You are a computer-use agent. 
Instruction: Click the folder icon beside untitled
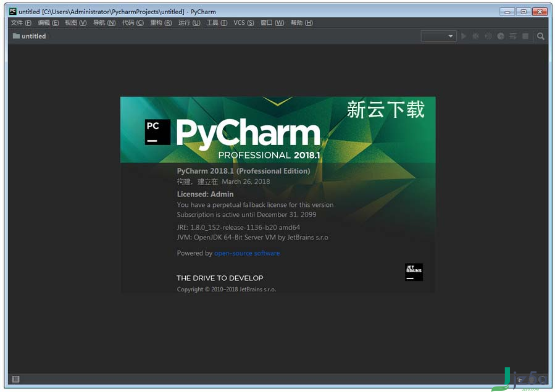coord(16,36)
